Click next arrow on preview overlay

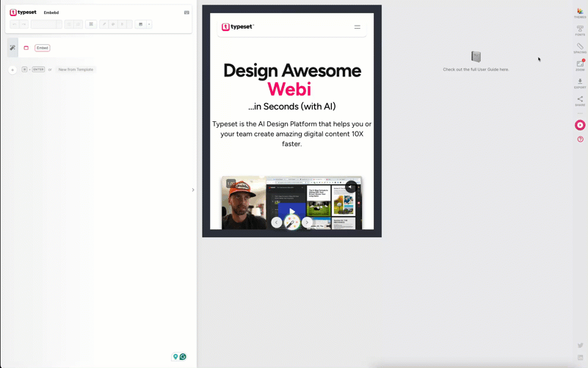pos(307,222)
